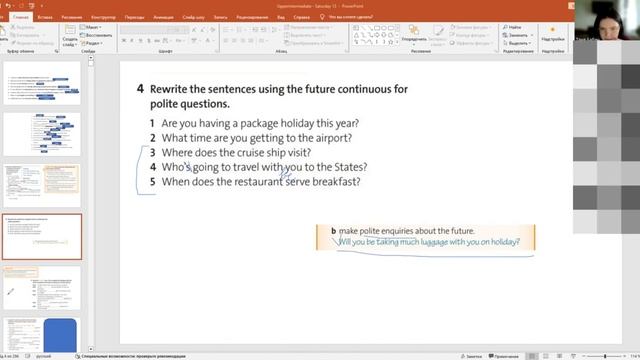Viewport: 640px width, 360px height.
Task: Select the second slide thumbnail with blue labels
Action: (x=42, y=134)
